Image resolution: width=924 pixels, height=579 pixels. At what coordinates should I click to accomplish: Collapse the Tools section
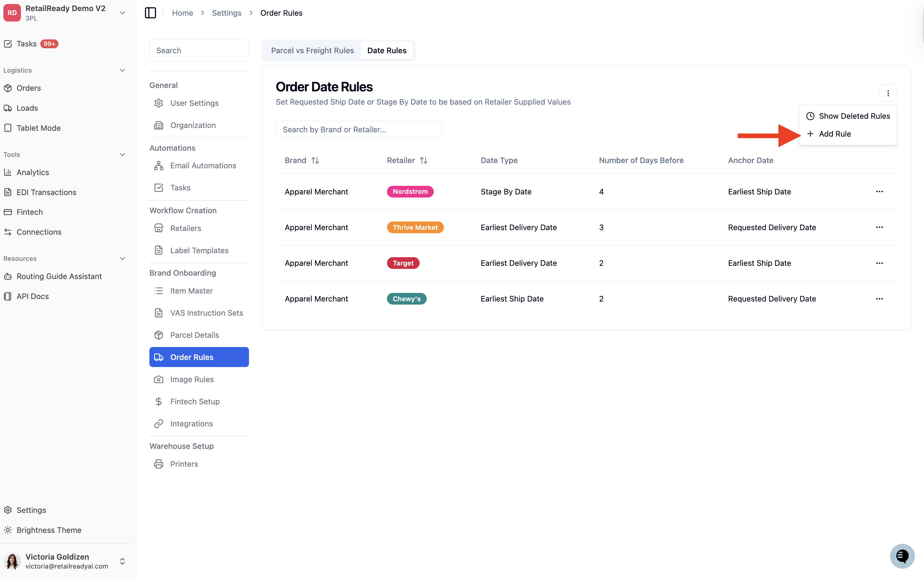pyautogui.click(x=122, y=154)
